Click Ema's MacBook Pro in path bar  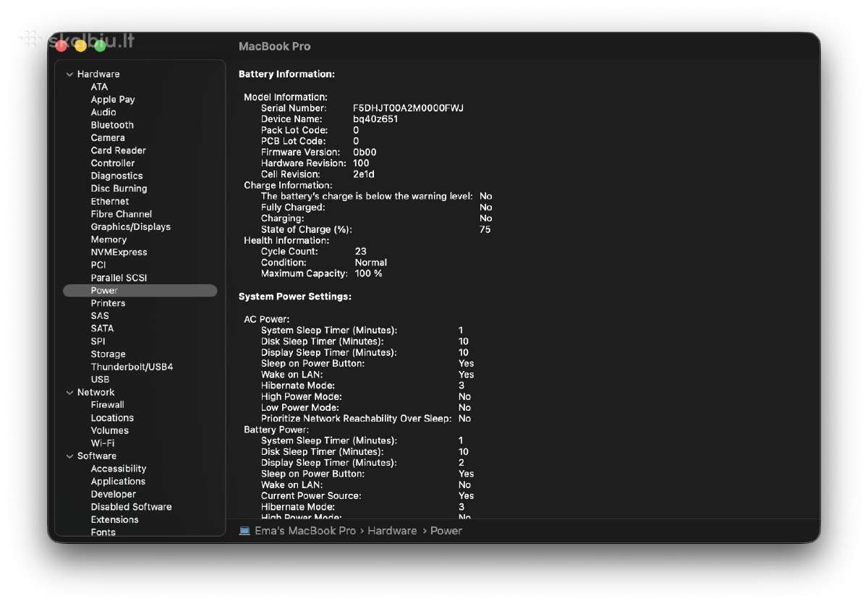(305, 531)
